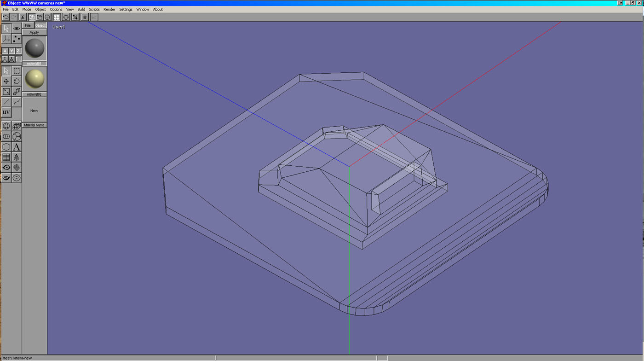Open the Options menu
Viewport: 644px width, 361px height.
click(x=56, y=9)
